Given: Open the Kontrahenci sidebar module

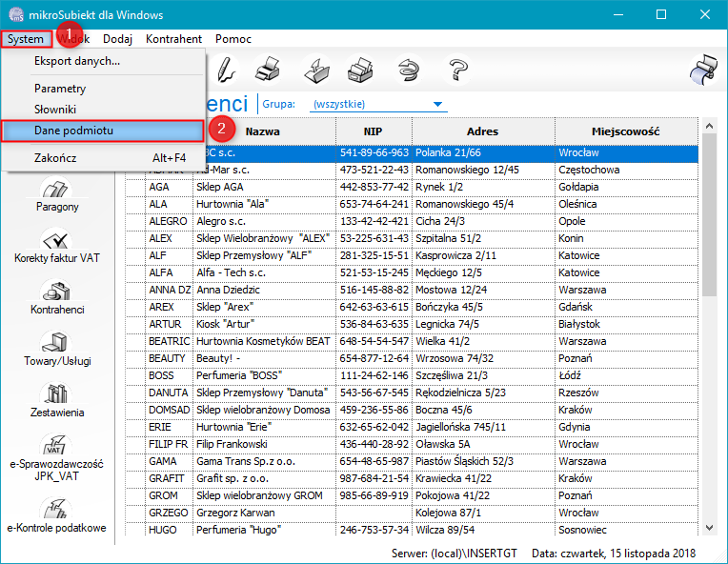Looking at the screenshot, I should pos(59,293).
